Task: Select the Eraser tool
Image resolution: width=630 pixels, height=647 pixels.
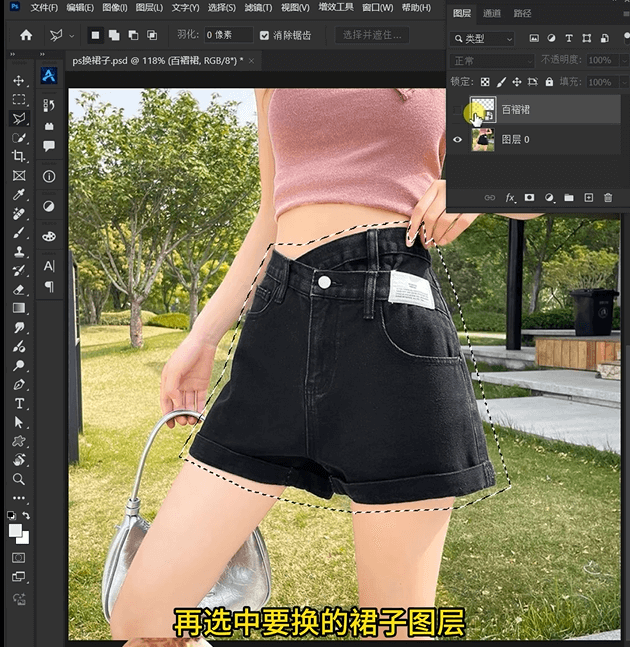Action: pos(19,290)
